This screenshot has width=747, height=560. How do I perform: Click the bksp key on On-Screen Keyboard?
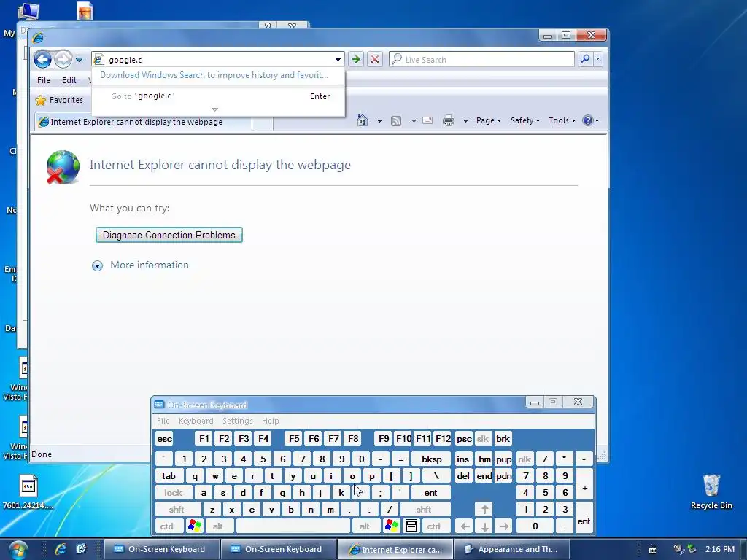point(432,459)
